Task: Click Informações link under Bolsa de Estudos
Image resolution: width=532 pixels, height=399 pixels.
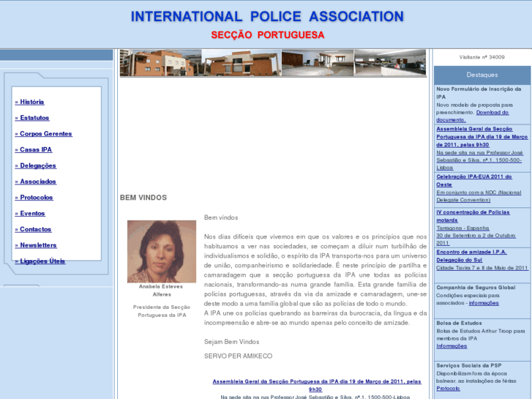Action: tap(452, 346)
